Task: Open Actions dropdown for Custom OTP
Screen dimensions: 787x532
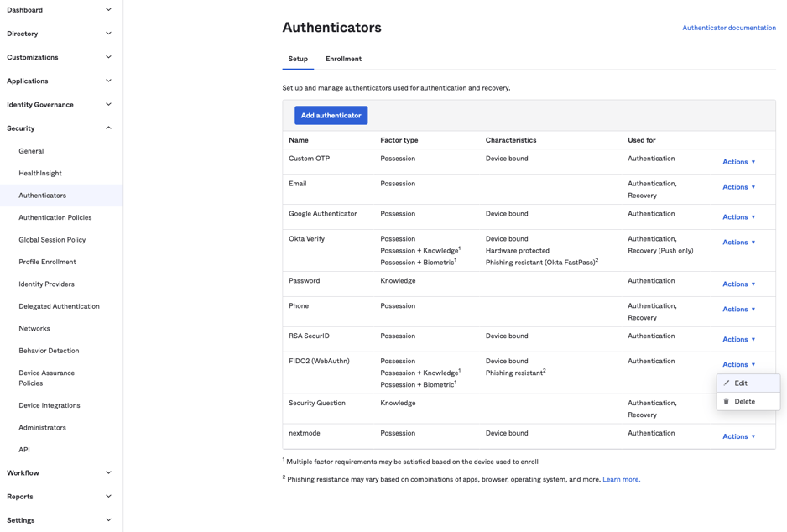Action: [738, 162]
